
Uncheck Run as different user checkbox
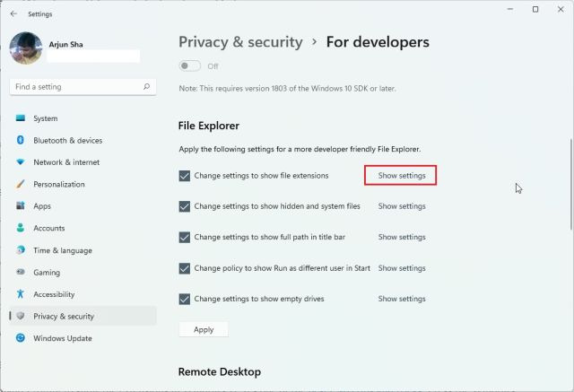[x=185, y=268]
